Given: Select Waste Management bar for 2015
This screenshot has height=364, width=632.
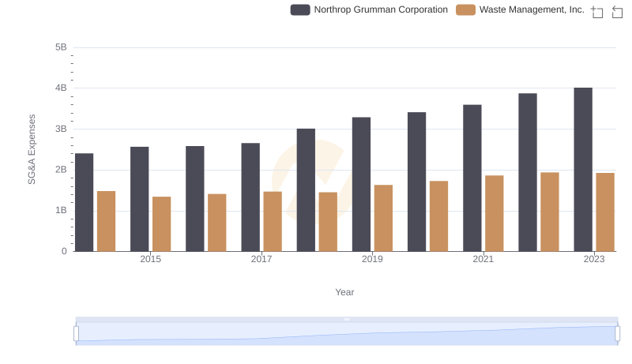Looking at the screenshot, I should tap(162, 224).
